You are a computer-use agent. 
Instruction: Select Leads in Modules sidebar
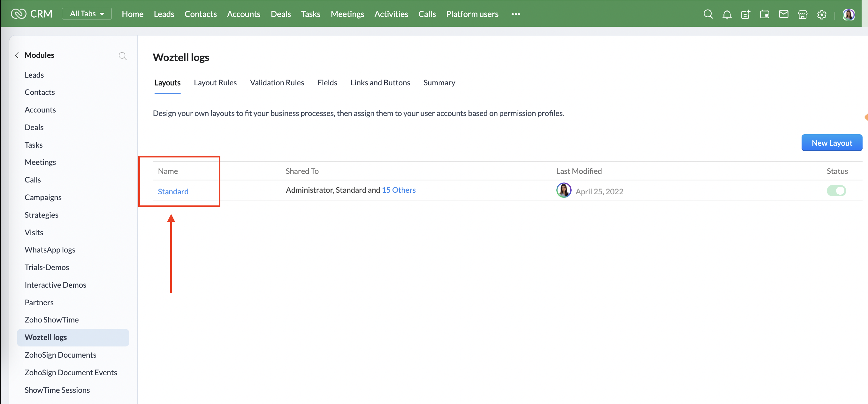(34, 75)
